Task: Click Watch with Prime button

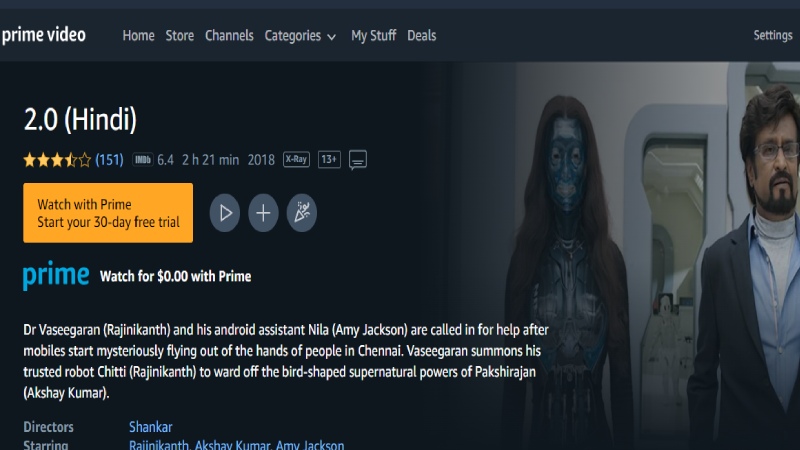Action: pyautogui.click(x=108, y=213)
